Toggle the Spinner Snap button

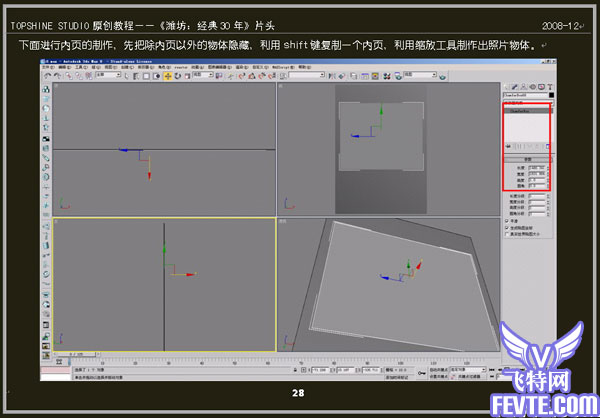pyautogui.click(x=271, y=76)
